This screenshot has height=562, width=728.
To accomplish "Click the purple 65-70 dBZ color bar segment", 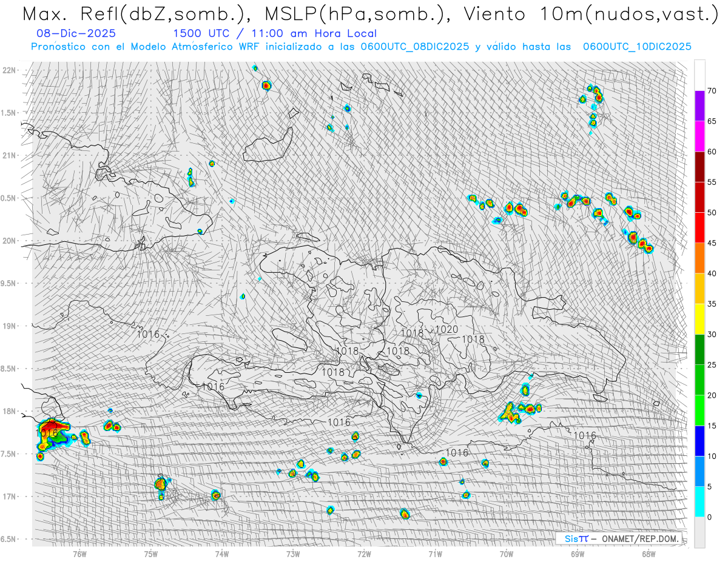I will [x=699, y=106].
